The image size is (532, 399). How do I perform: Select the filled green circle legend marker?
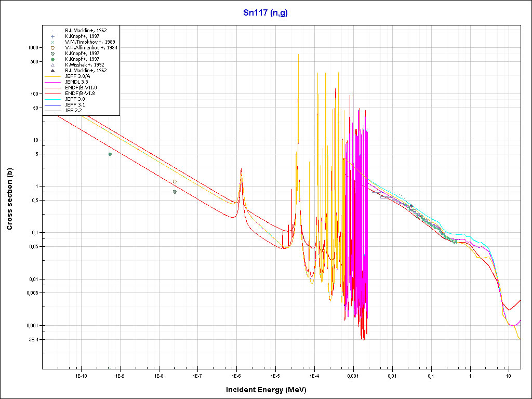pos(53,59)
